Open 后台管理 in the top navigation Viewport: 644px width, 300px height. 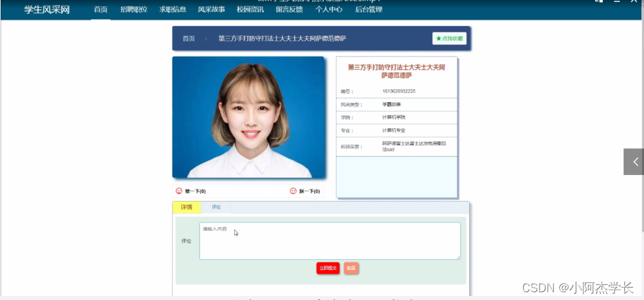point(369,9)
